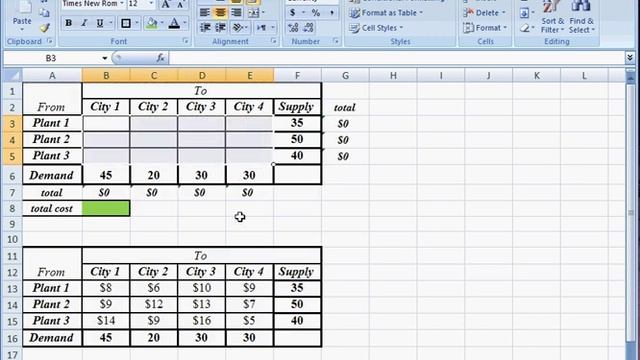Open the Fill Color dropdown arrow
Viewport: 640px width, 360px height.
coord(162,23)
